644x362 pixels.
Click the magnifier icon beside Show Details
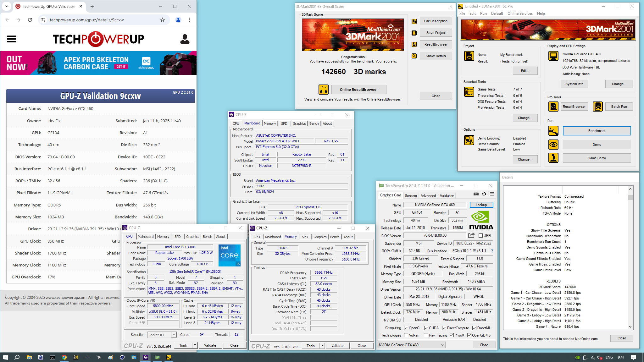[414, 56]
